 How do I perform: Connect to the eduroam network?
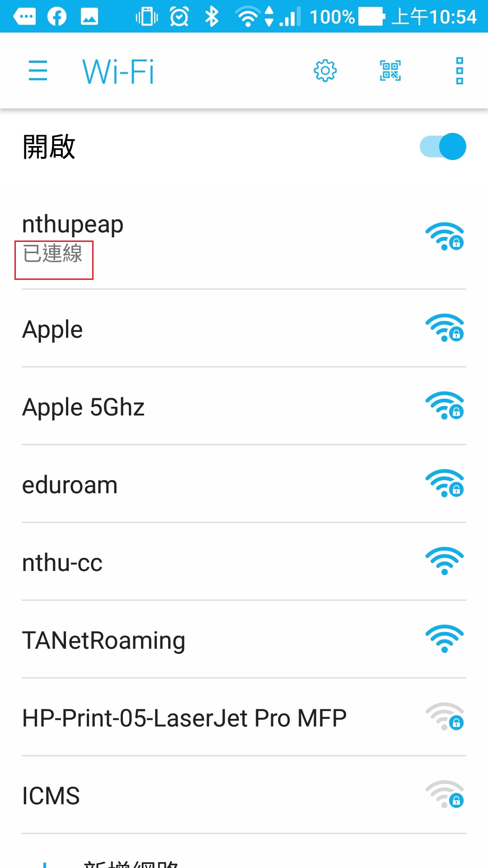click(244, 484)
